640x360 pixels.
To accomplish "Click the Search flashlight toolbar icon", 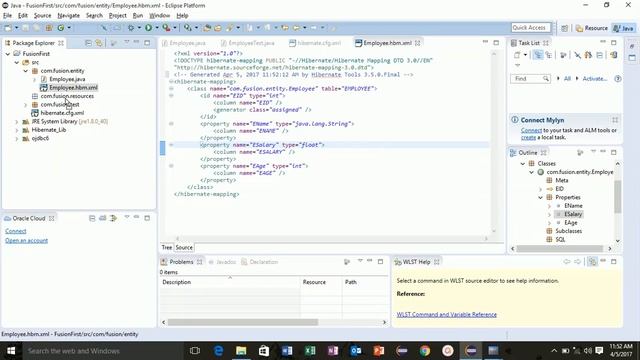I will click(230, 28).
